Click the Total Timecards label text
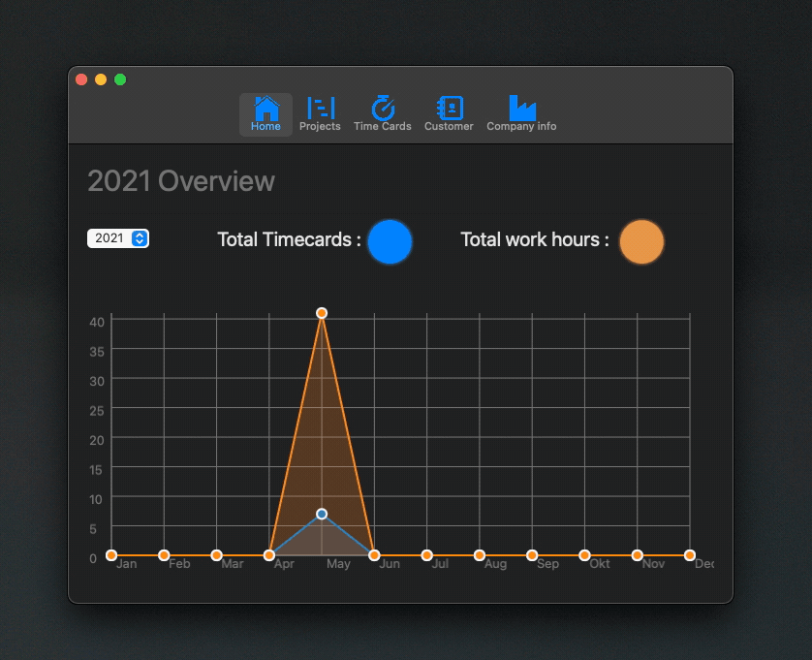The width and height of the screenshot is (812, 660). pyautogui.click(x=288, y=239)
